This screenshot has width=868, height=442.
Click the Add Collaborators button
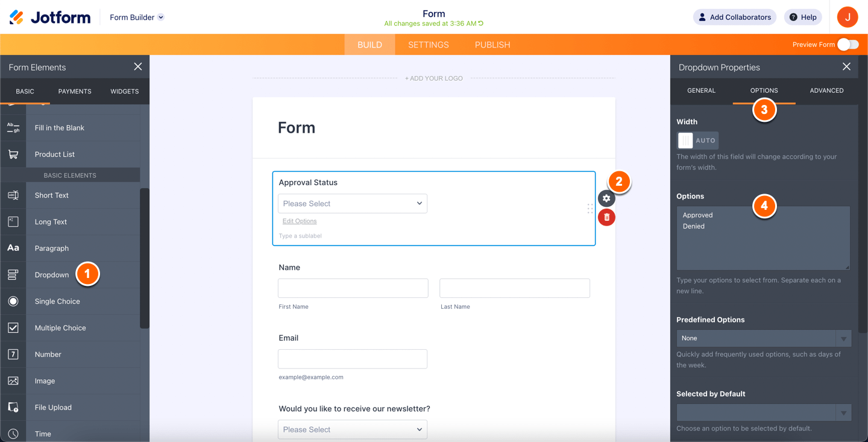click(734, 17)
